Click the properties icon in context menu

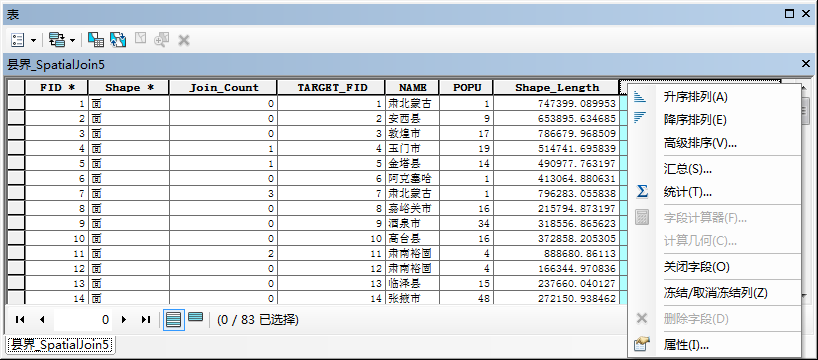point(642,344)
